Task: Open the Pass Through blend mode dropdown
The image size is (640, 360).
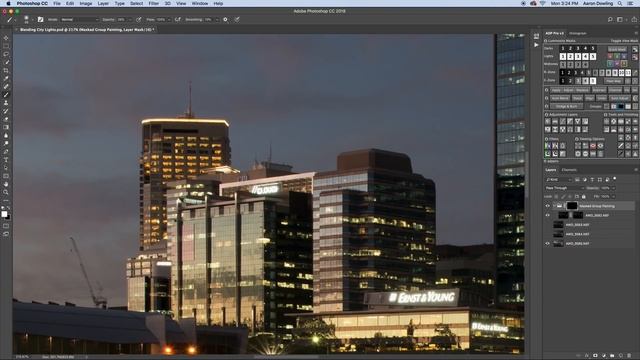Action: pos(564,188)
